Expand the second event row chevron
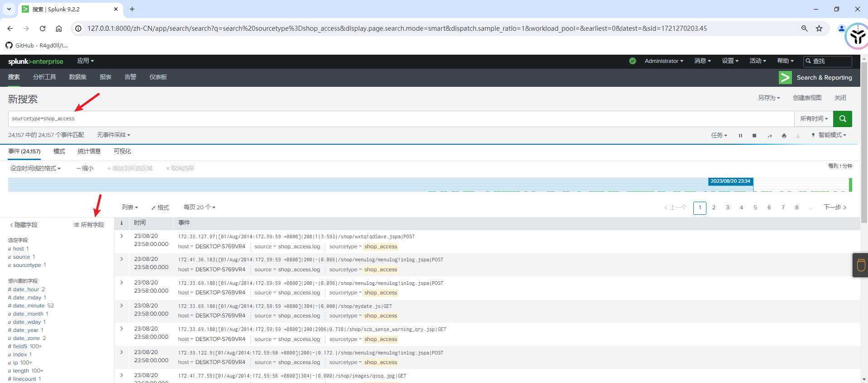 122,259
